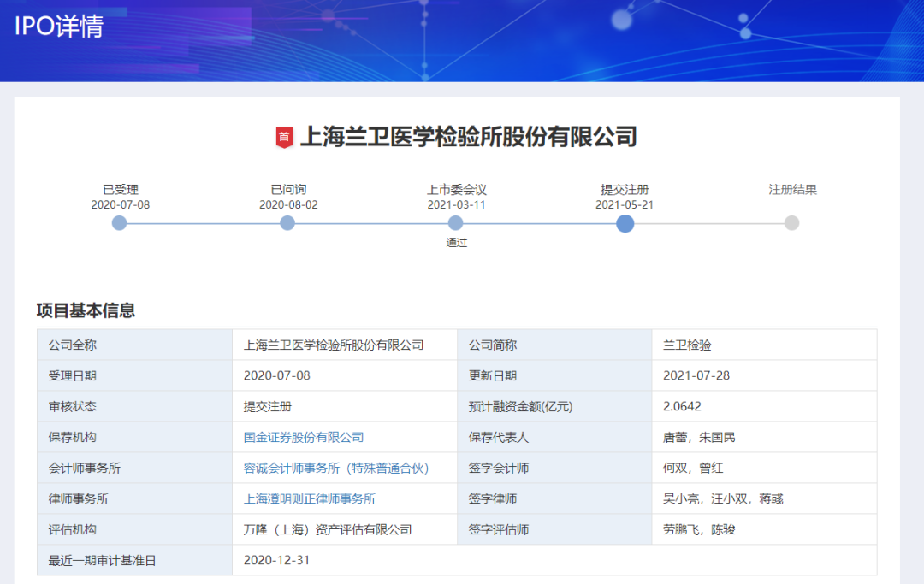Image resolution: width=924 pixels, height=584 pixels.
Task: Select the 兰卫检验 company short name cell
Action: coord(687,345)
